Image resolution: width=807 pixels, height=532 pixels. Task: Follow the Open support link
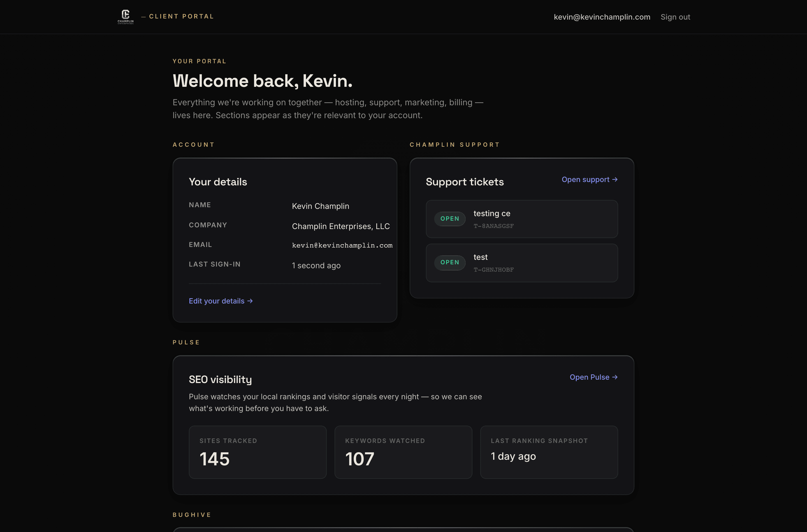point(589,179)
